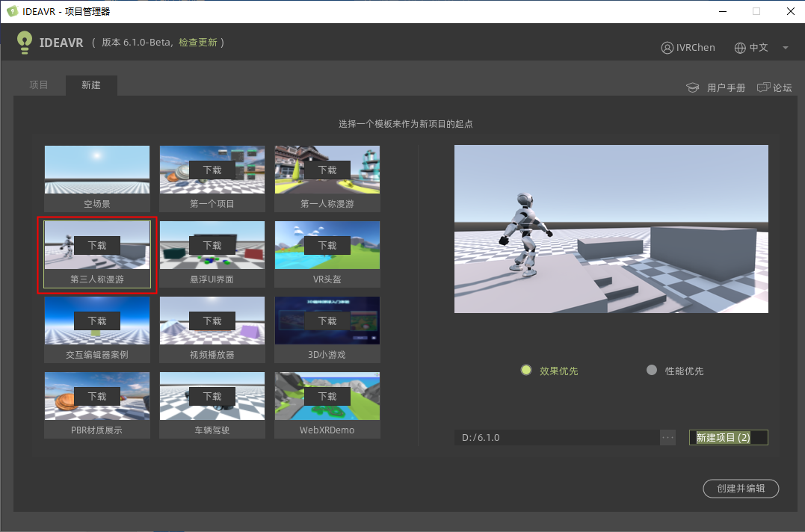Select the VR头盔 template label
805x532 pixels.
pos(327,279)
